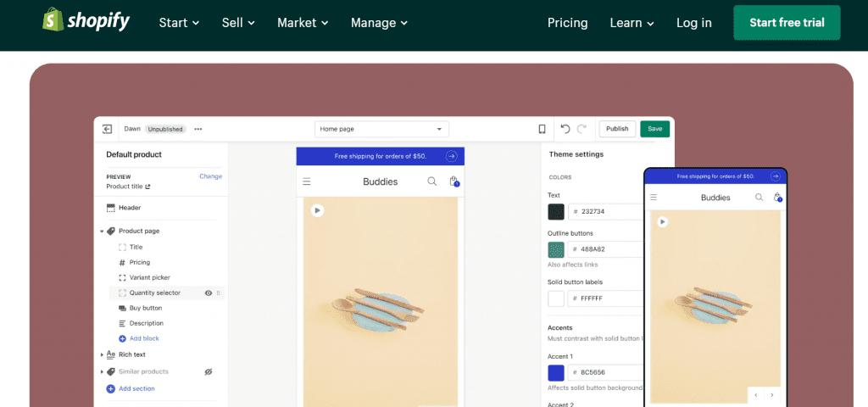The width and height of the screenshot is (868, 407).
Task: Click the Accent 1 blue color swatch
Action: (556, 373)
